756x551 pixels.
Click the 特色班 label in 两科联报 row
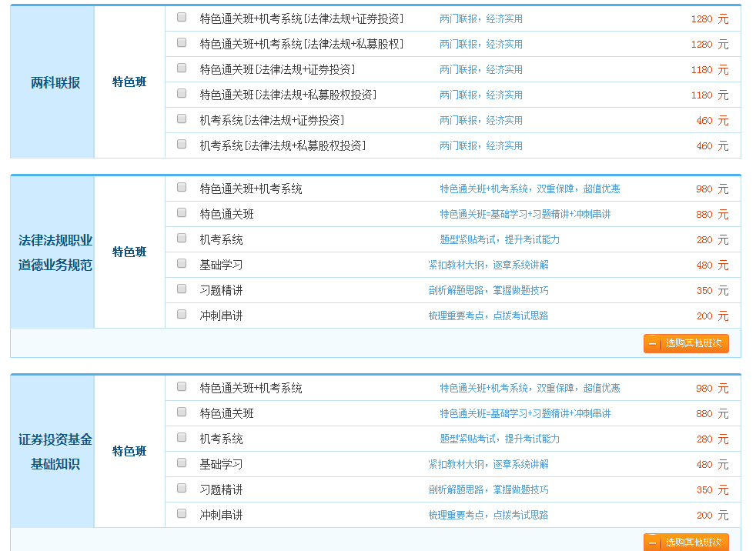(x=129, y=82)
